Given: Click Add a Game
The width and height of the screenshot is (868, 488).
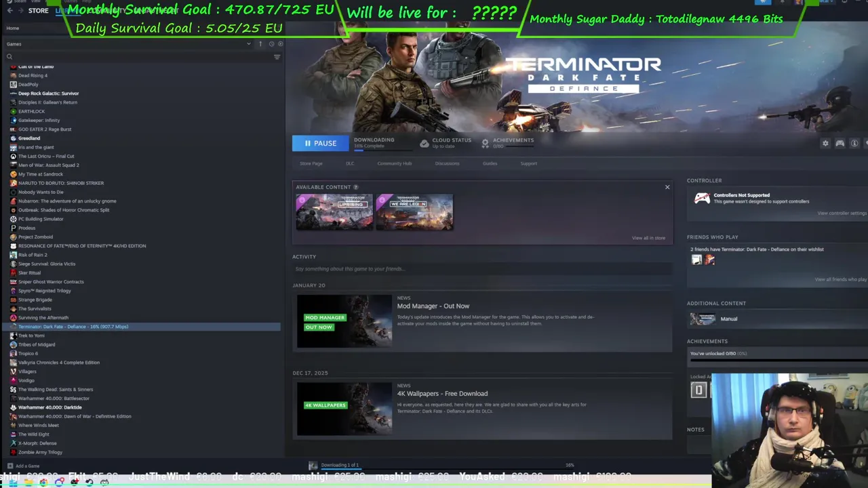Looking at the screenshot, I should click(x=23, y=466).
